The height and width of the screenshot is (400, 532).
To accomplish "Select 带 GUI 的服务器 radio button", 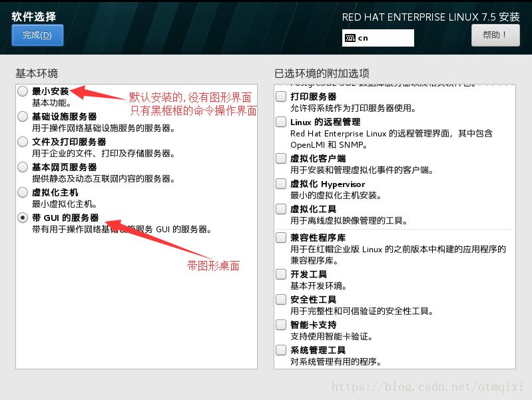I will pos(23,218).
